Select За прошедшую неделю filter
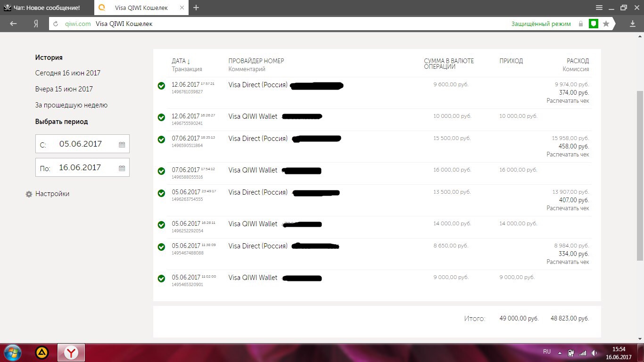The height and width of the screenshot is (362, 644). pyautogui.click(x=71, y=105)
